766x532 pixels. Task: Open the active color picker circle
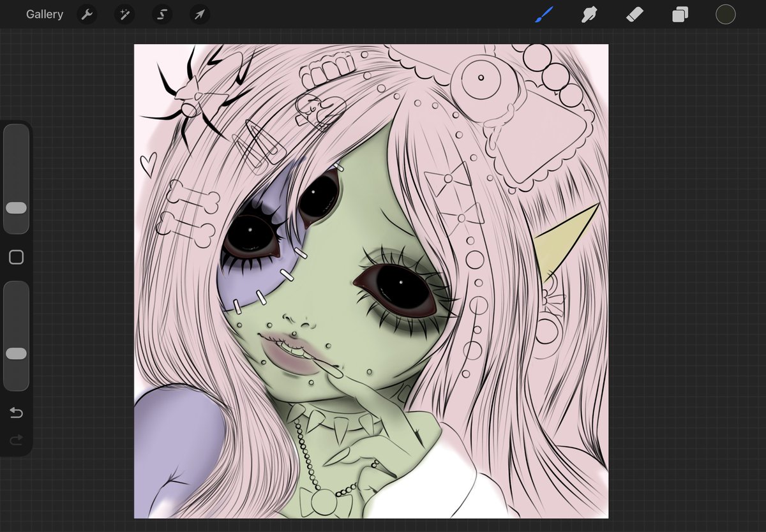[x=726, y=14]
